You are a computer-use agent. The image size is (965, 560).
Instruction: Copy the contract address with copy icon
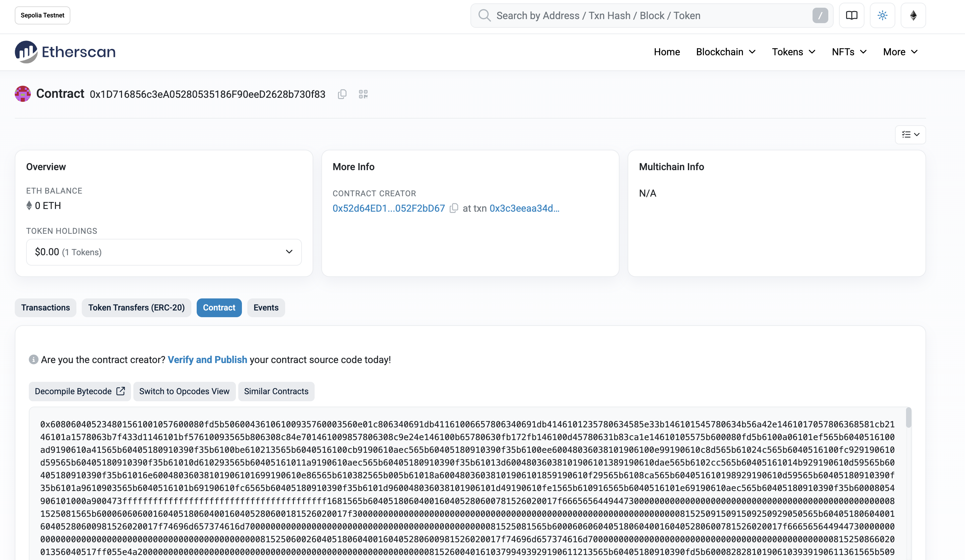click(342, 94)
